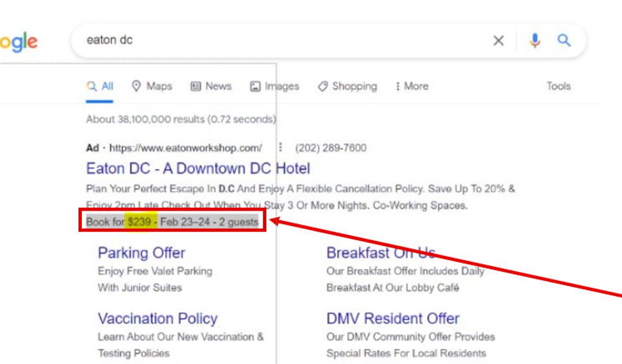This screenshot has width=622, height=364.
Task: Expand the More search options menu
Action: pos(412,86)
